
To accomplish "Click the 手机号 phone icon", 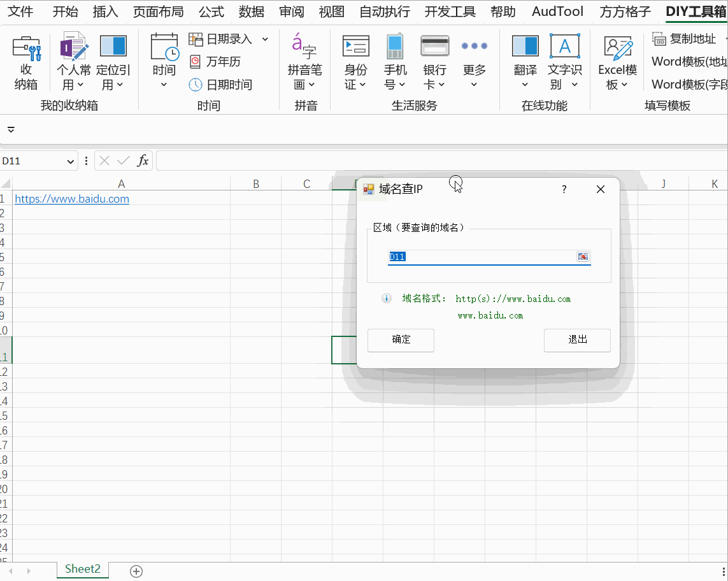I will [395, 47].
